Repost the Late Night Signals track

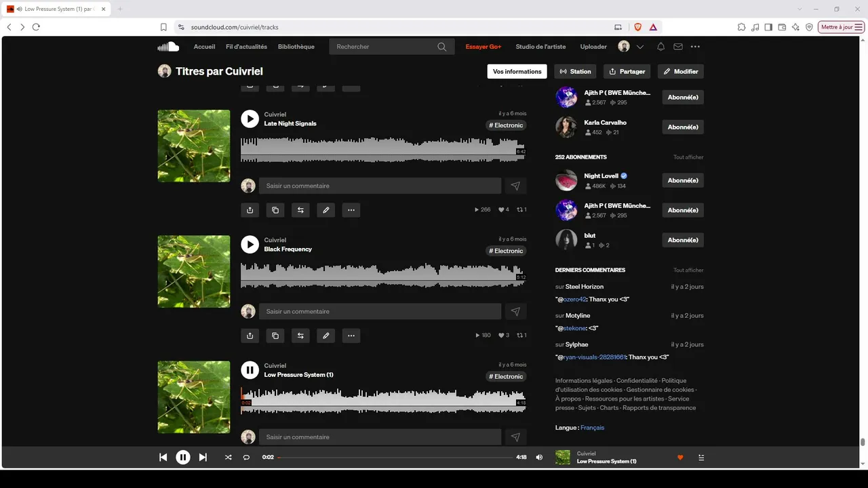pos(300,210)
